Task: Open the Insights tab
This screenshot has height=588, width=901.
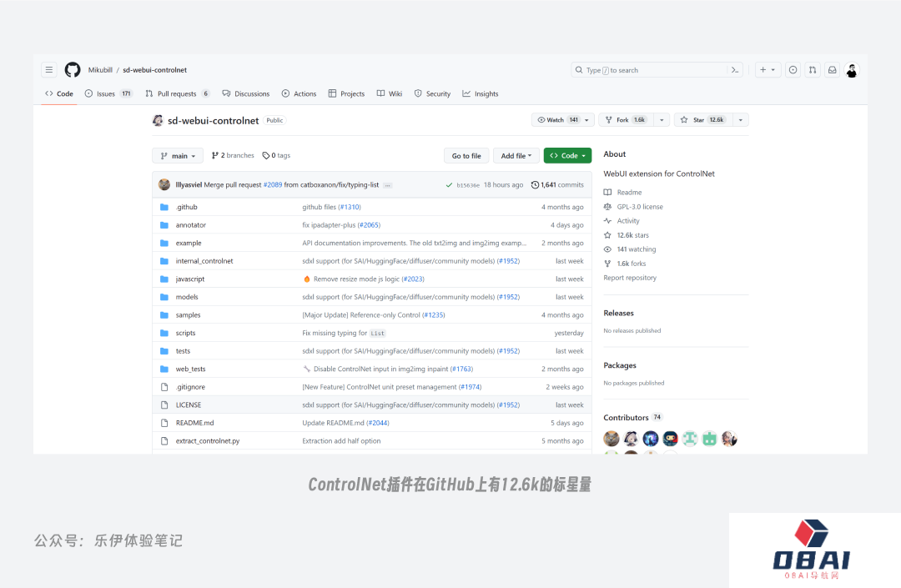Action: (x=481, y=93)
